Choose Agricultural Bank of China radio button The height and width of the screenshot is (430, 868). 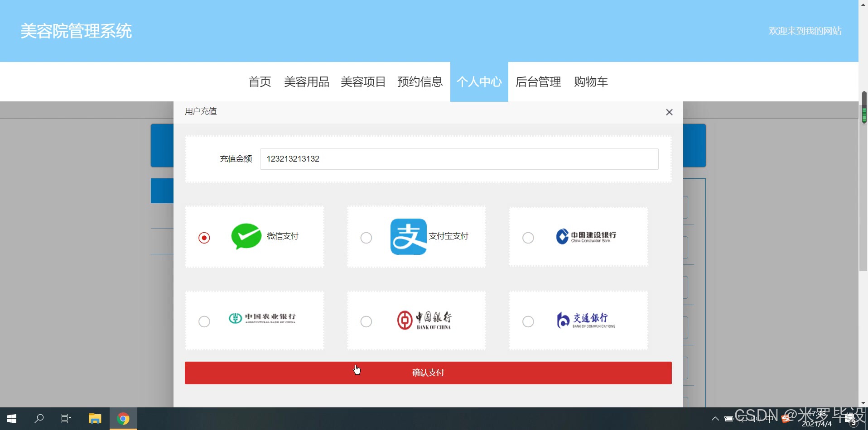point(204,321)
